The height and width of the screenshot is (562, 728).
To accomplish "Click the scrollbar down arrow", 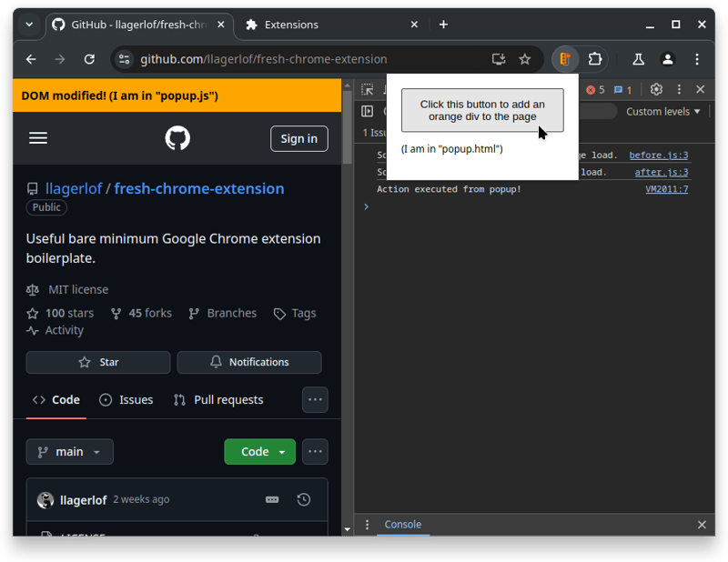I will tap(347, 529).
